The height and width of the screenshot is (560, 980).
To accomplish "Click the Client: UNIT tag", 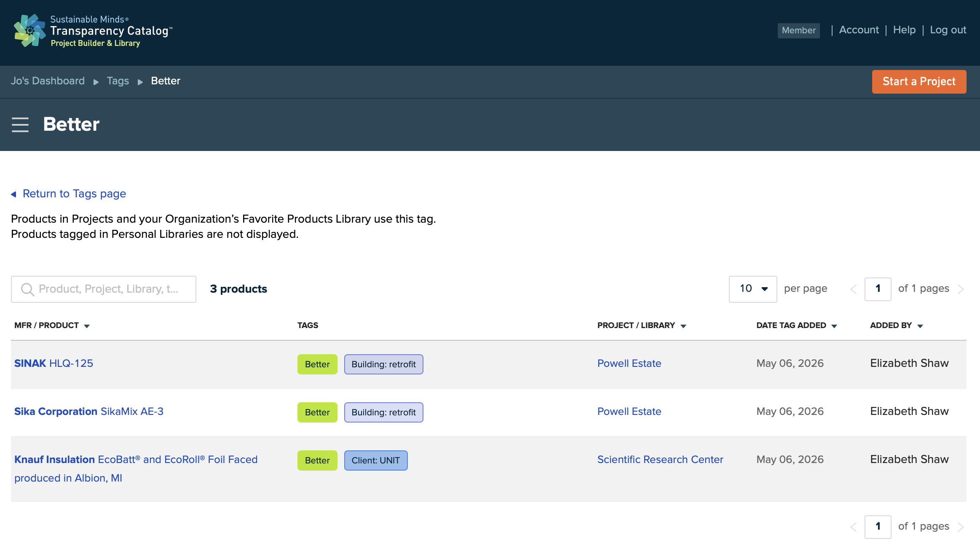I will click(x=376, y=460).
